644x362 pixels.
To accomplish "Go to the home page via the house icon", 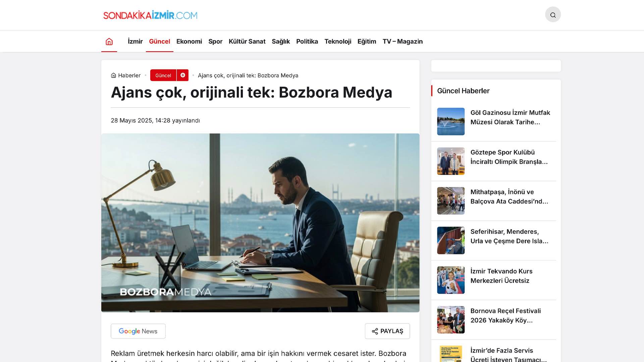I will click(x=109, y=42).
